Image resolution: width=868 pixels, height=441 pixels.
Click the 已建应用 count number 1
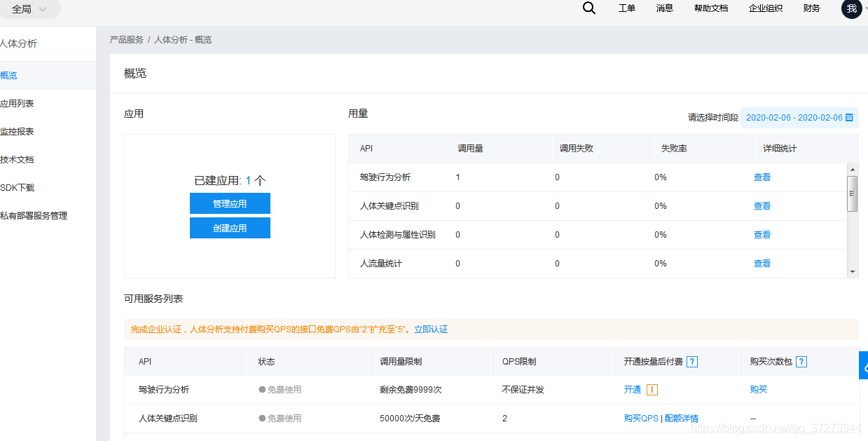(x=248, y=180)
